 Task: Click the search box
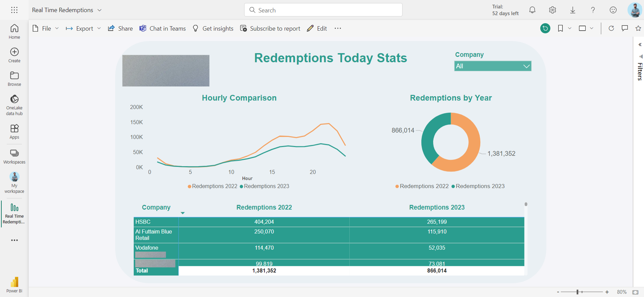pos(323,10)
